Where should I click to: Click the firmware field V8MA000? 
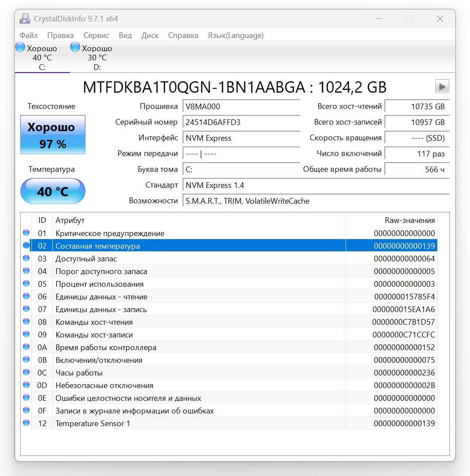coord(241,107)
